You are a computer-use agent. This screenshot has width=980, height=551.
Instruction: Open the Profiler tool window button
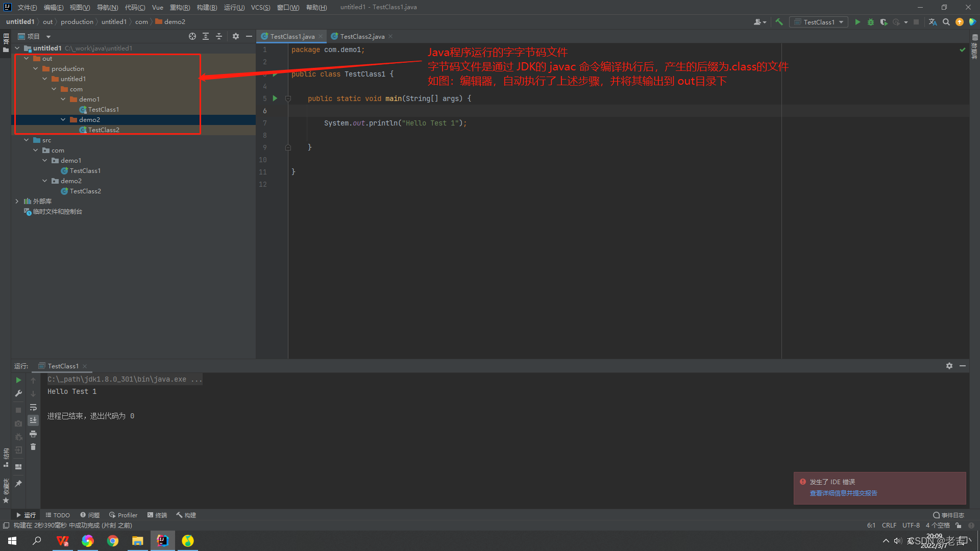124,515
